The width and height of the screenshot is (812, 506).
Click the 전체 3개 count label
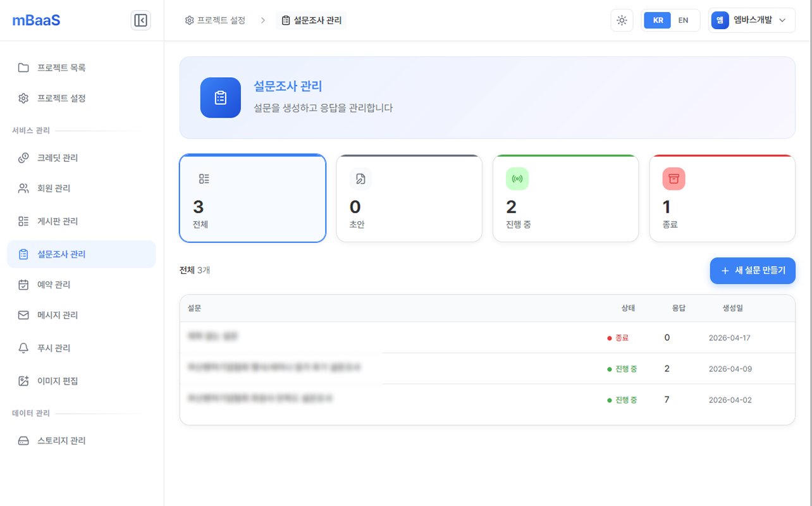195,270
